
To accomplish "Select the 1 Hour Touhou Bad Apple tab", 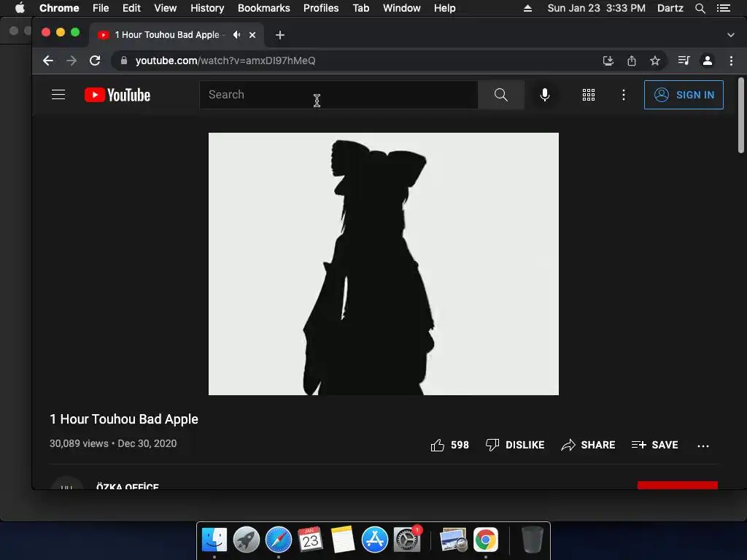I will point(167,35).
